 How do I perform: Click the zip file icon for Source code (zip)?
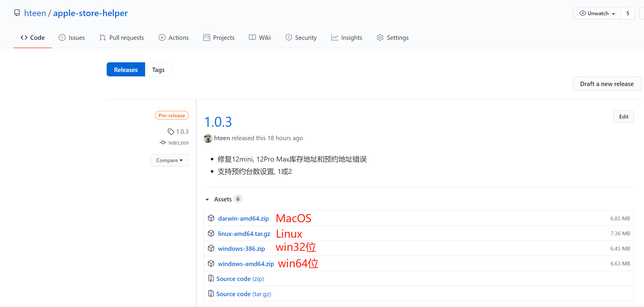coord(211,279)
